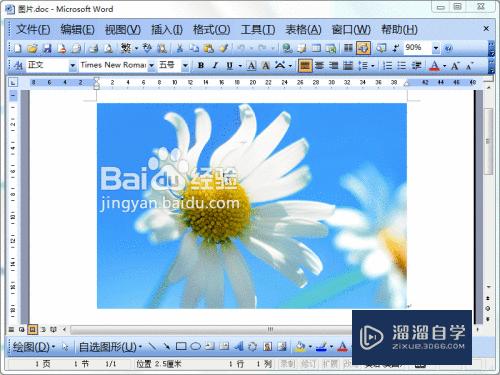Save the document with the floppy icon
500x375 pixels.
pyautogui.click(x=47, y=49)
